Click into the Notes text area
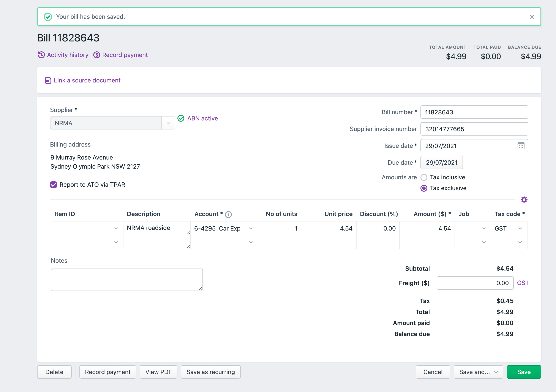 [127, 280]
